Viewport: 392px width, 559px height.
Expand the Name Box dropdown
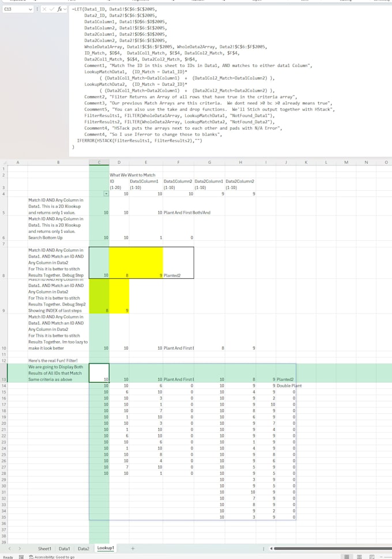pyautogui.click(x=30, y=9)
